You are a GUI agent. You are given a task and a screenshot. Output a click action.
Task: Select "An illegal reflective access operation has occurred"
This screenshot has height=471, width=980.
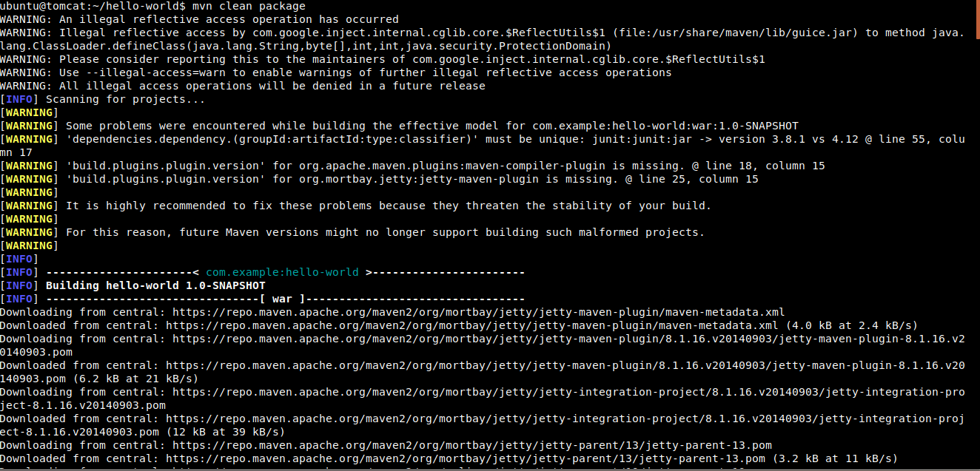click(x=229, y=19)
